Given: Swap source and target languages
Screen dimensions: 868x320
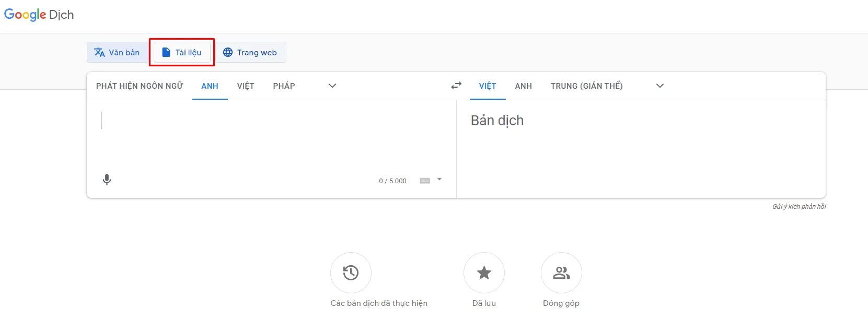Looking at the screenshot, I should tap(456, 86).
